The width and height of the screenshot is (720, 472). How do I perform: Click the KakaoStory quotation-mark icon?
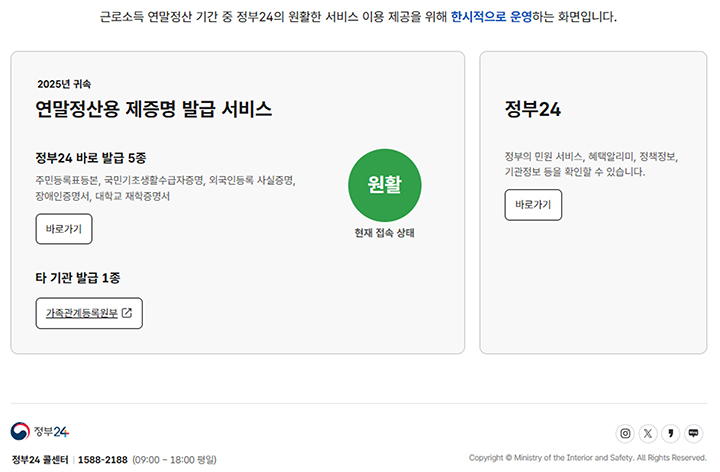pos(671,433)
